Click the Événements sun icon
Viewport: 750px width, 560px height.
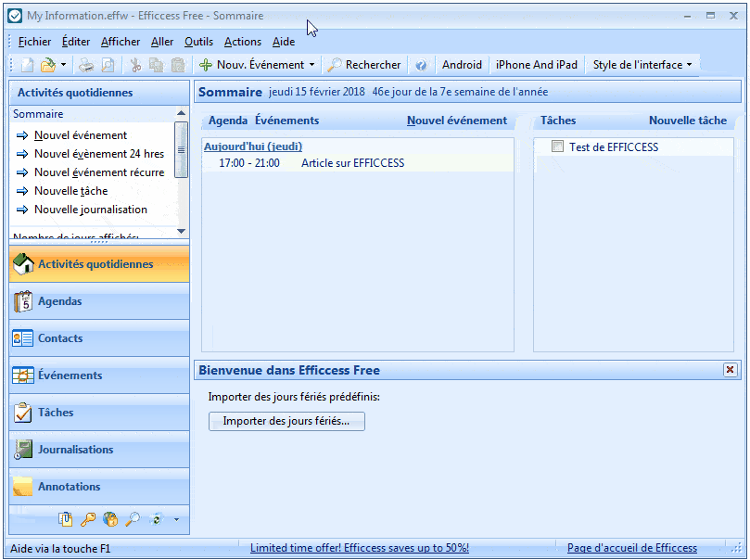23,375
